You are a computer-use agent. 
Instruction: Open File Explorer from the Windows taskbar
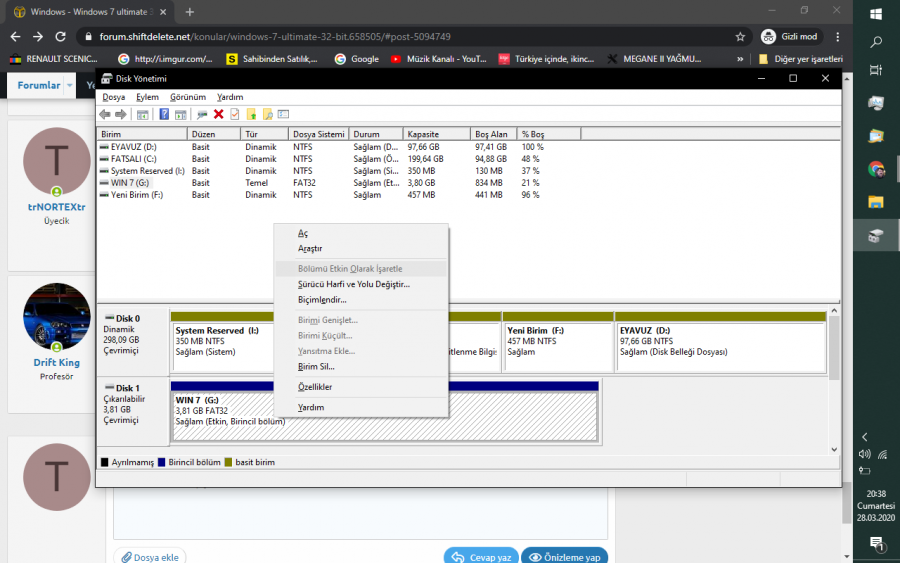[875, 202]
